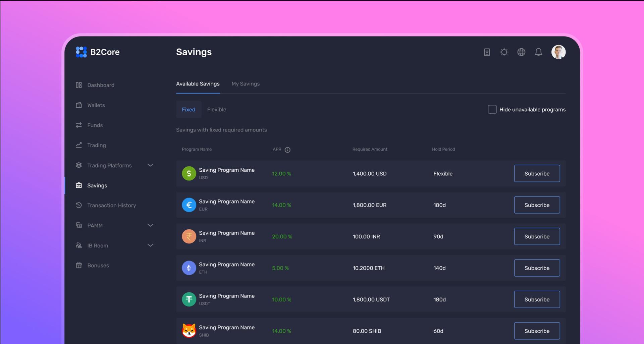Check Hide unavailable programs checkbox
The height and width of the screenshot is (344, 644).
(492, 110)
